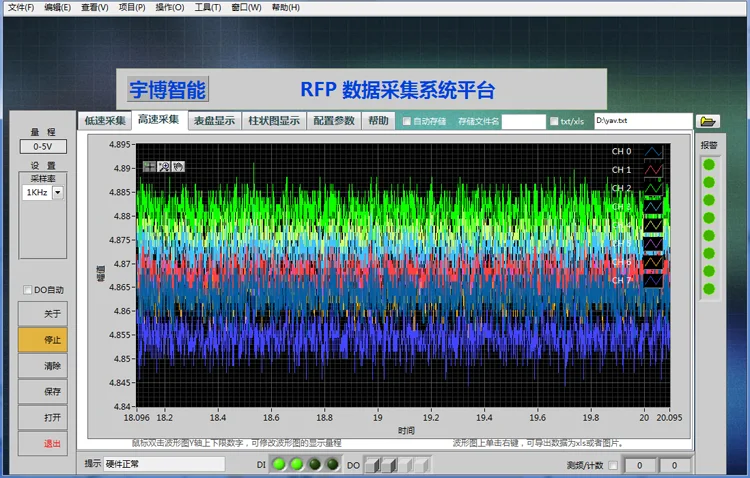Click the CH 5 purple legend color sample
This screenshot has width=750, height=478.
pos(653,244)
